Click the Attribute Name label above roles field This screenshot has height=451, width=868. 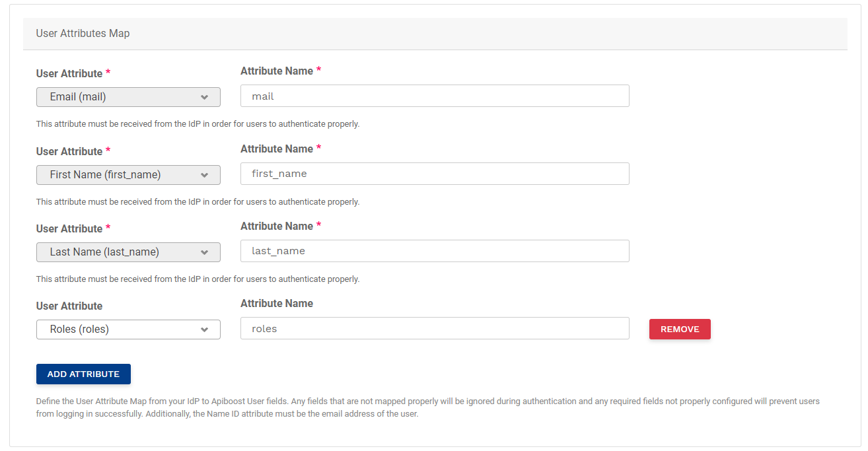pos(277,303)
